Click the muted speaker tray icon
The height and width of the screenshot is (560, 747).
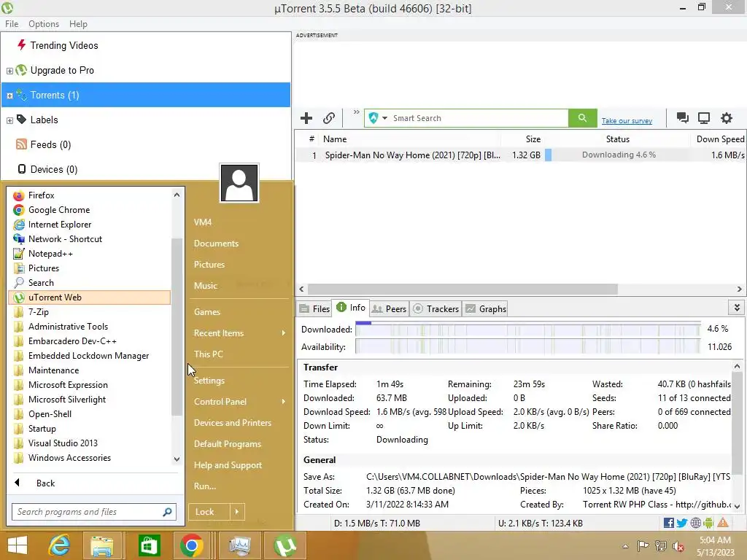pyautogui.click(x=678, y=545)
